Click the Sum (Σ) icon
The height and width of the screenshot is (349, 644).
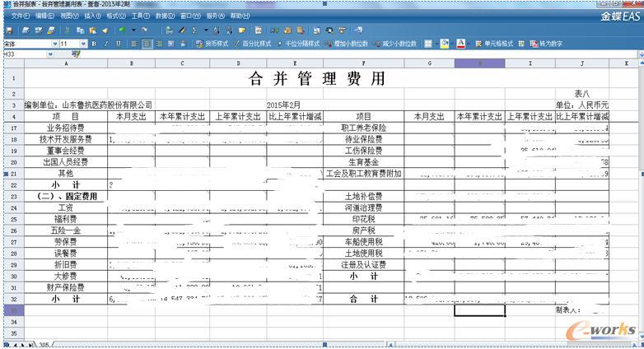(x=194, y=30)
